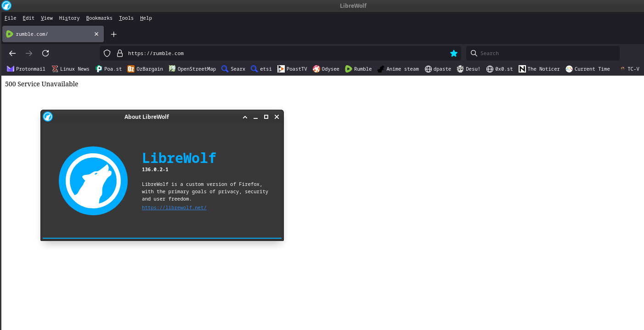Open the Current Time bookmark
Image resolution: width=644 pixels, height=330 pixels.
coord(588,69)
